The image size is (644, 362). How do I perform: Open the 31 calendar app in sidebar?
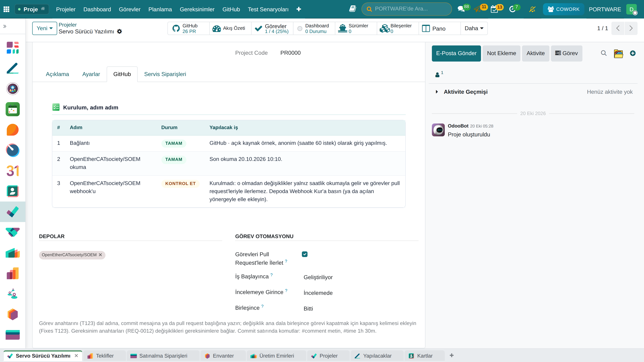coord(12,171)
